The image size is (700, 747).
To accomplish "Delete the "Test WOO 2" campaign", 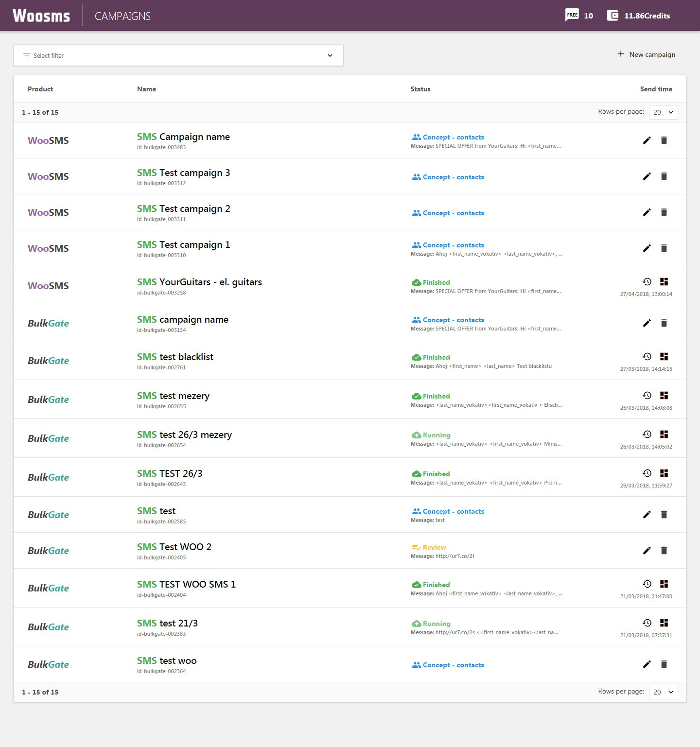I will click(664, 550).
